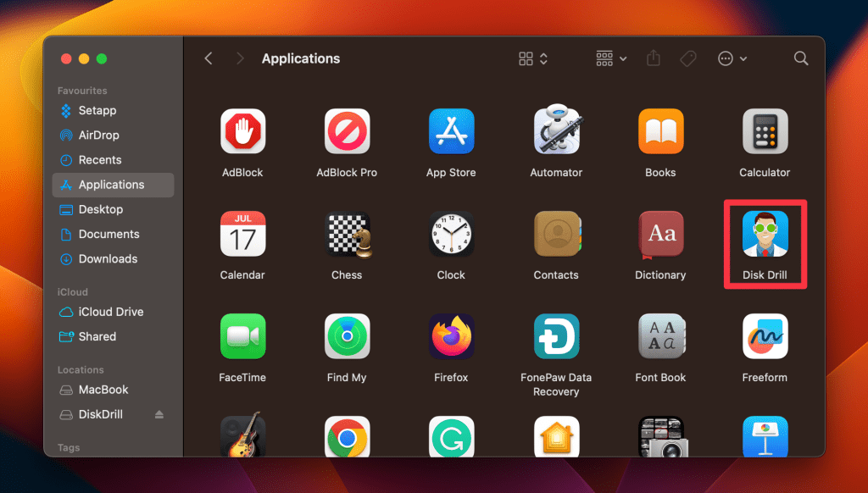Click the Tags section header

tap(69, 447)
